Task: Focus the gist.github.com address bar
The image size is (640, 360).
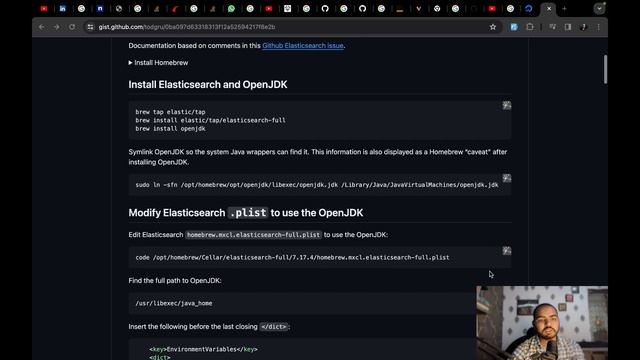Action: 286,27
